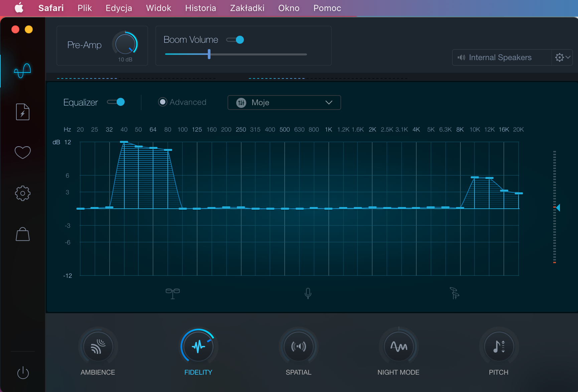Select the Advanced radio button
This screenshot has height=392, width=578.
click(162, 102)
